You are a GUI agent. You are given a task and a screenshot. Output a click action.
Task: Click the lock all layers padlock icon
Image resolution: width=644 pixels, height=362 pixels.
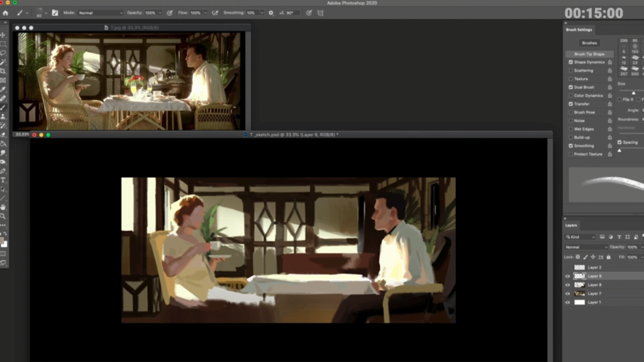click(609, 257)
